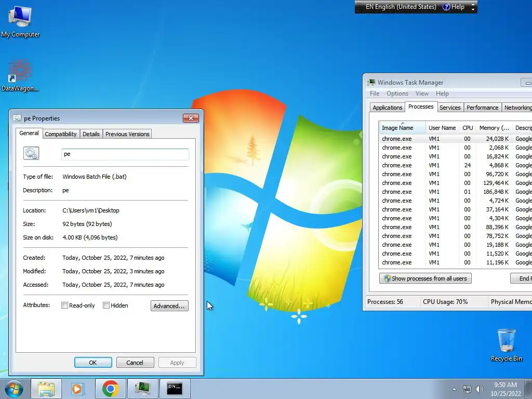Click CPU Usage: 70% status entry
532x399 pixels.
point(445,302)
